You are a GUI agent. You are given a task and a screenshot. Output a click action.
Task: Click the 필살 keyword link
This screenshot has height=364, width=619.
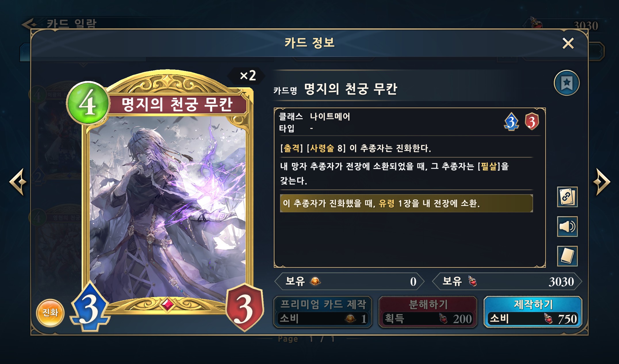(489, 166)
